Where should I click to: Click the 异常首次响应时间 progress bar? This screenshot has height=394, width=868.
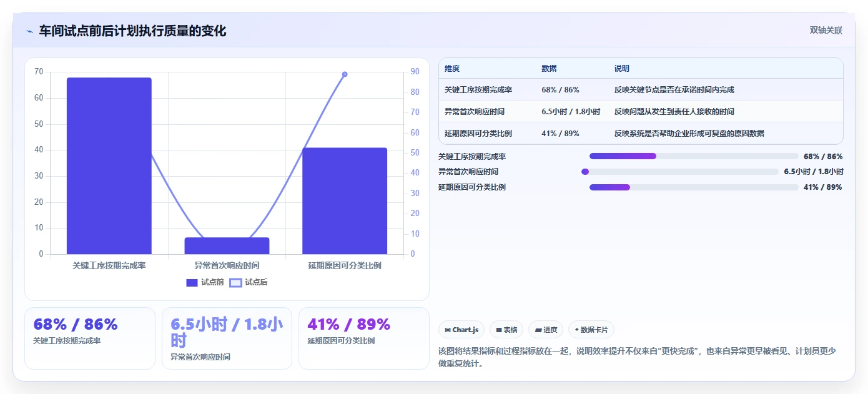[x=680, y=172]
